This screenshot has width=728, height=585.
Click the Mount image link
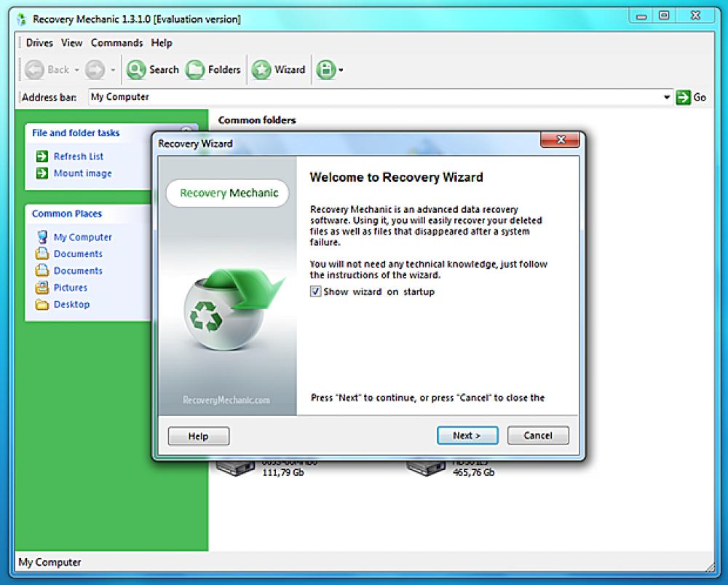tap(82, 173)
